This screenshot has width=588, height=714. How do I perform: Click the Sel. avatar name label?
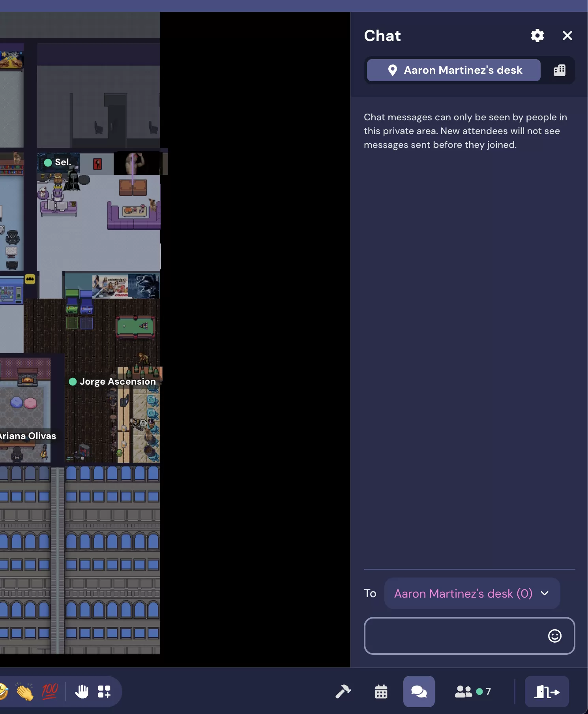click(x=62, y=162)
